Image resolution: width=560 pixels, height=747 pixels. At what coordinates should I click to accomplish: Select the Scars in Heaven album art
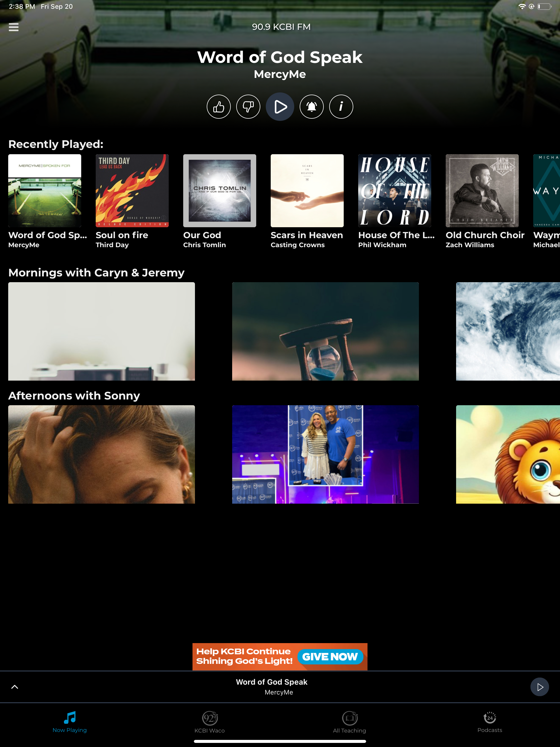coord(307,191)
